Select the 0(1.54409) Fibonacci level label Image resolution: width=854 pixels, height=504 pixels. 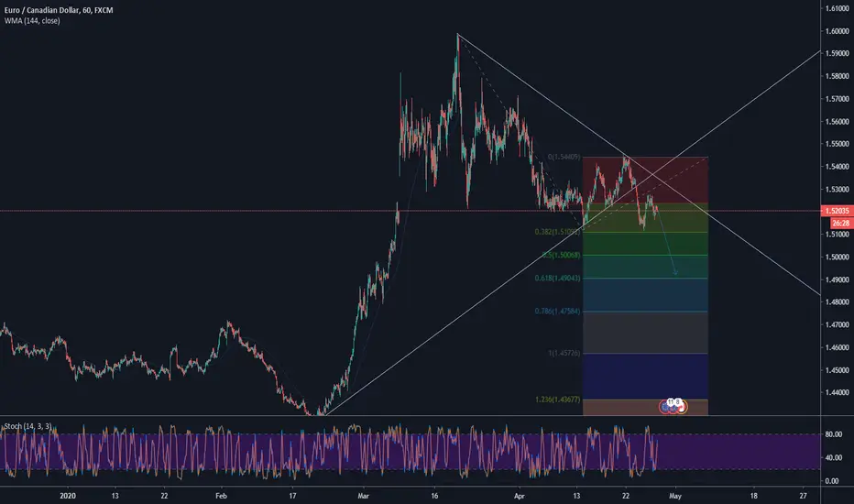[x=564, y=157]
